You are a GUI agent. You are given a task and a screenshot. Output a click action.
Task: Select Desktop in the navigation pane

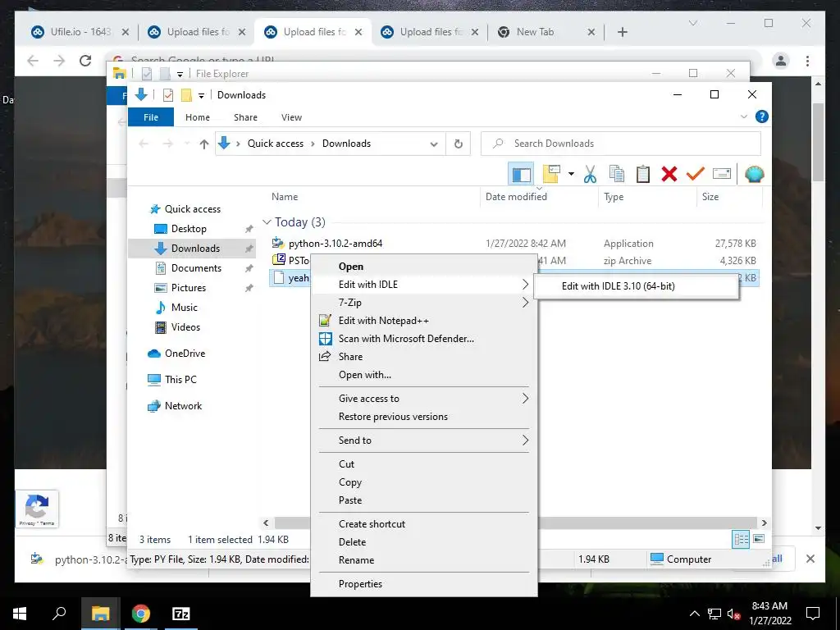tap(189, 229)
